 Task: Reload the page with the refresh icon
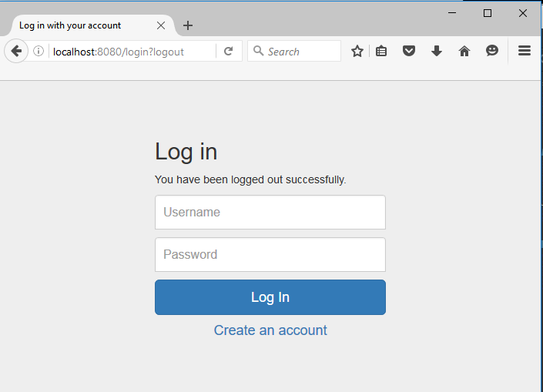tap(228, 52)
